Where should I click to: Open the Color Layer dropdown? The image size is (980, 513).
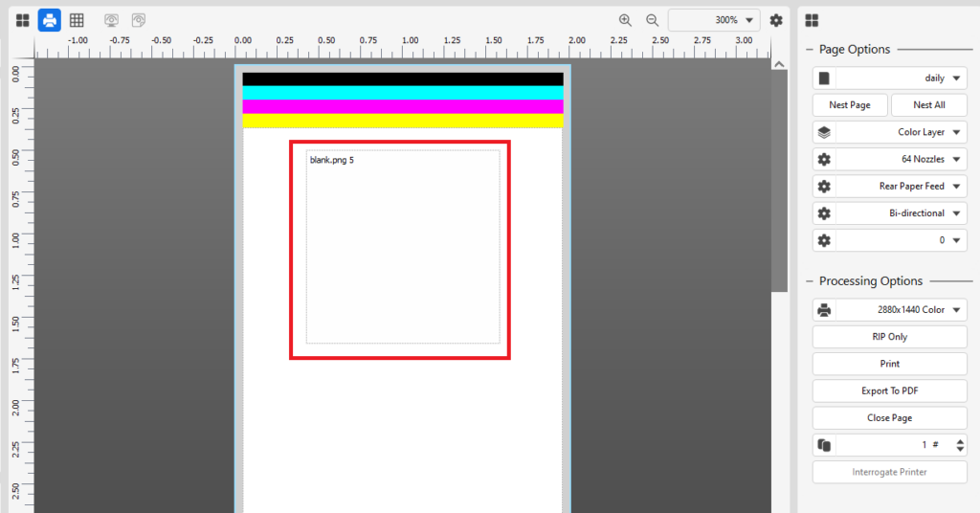(902, 132)
